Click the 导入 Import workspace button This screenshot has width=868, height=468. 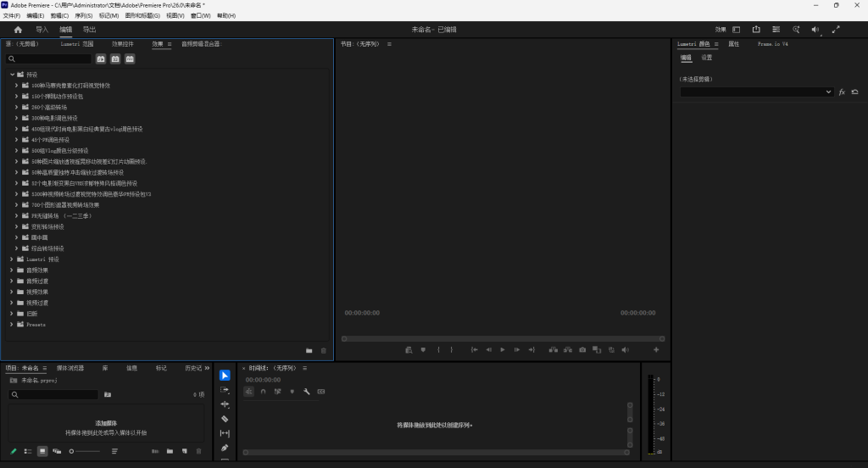42,30
